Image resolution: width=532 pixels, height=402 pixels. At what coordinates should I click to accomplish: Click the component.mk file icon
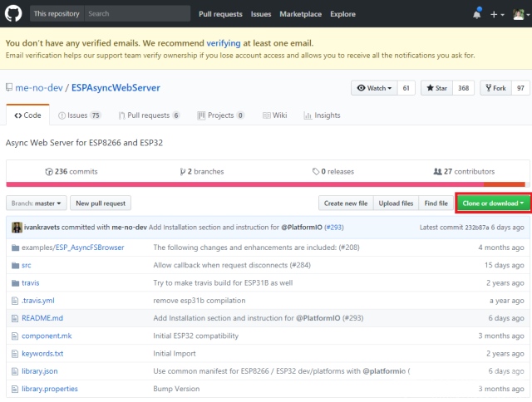tap(15, 336)
